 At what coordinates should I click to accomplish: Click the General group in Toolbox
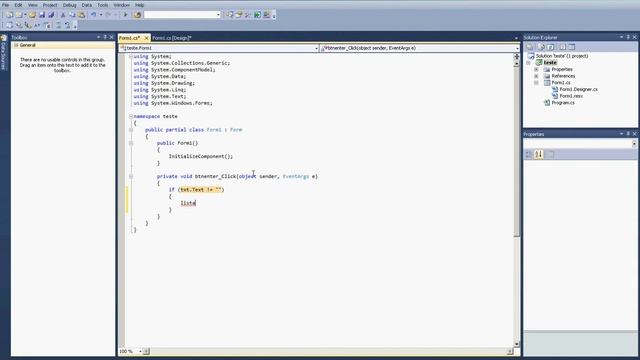tap(63, 45)
